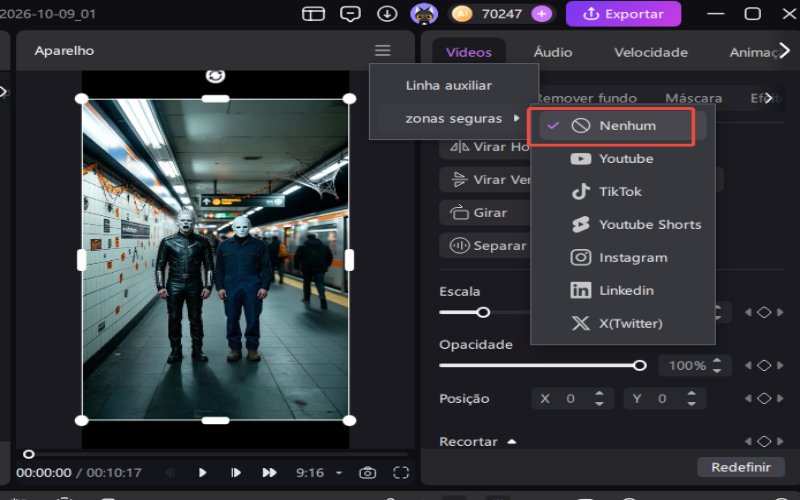Open the feedback message icon
Viewport: 800px width, 500px height.
pyautogui.click(x=350, y=14)
